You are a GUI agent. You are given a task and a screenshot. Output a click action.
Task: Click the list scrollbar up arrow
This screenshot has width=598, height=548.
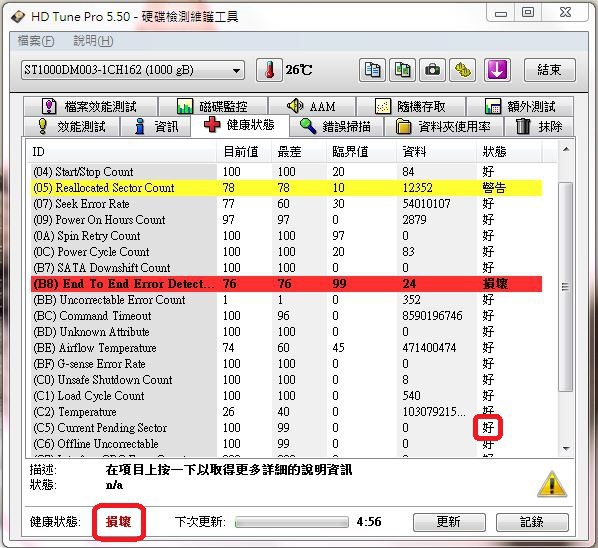pyautogui.click(x=566, y=149)
